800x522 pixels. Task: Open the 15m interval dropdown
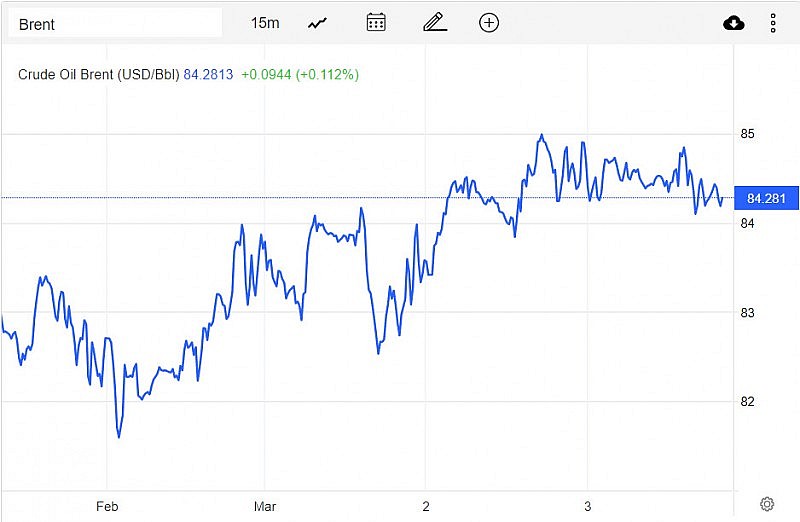[265, 23]
